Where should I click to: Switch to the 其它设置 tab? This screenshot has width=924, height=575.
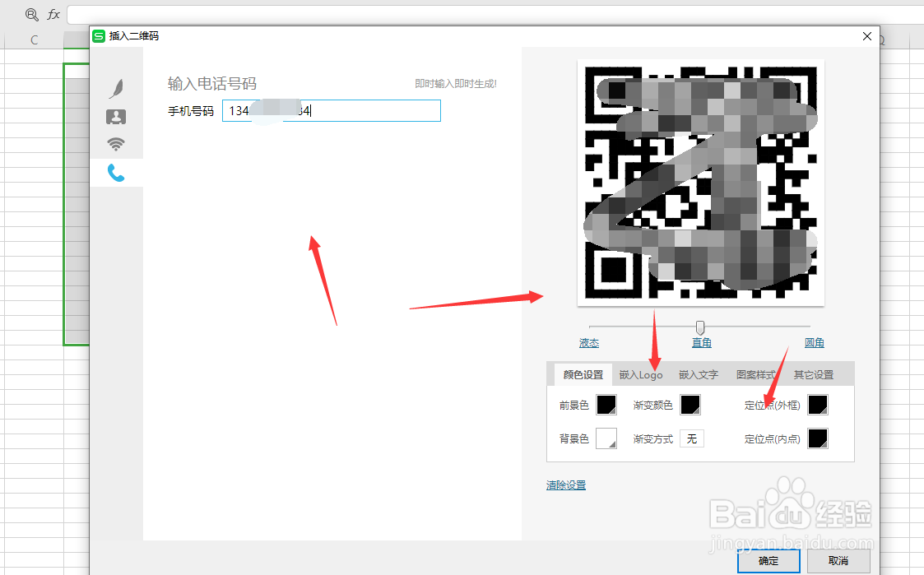click(x=813, y=374)
